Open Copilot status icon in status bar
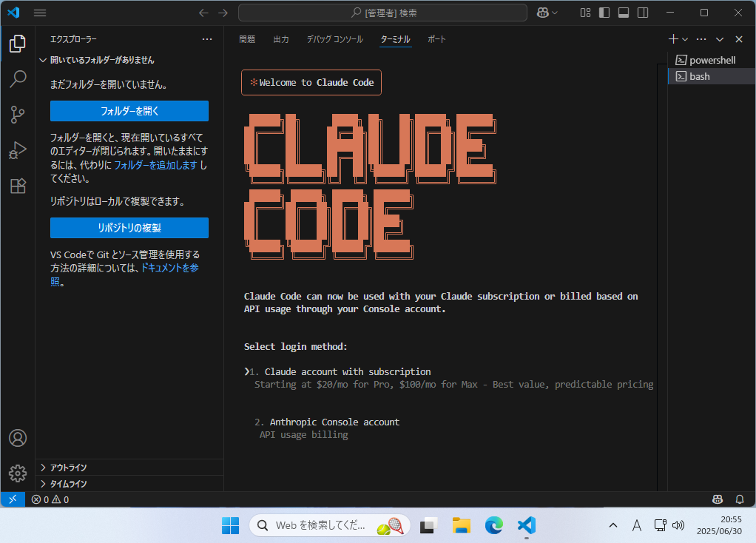This screenshot has width=756, height=543. tap(718, 499)
